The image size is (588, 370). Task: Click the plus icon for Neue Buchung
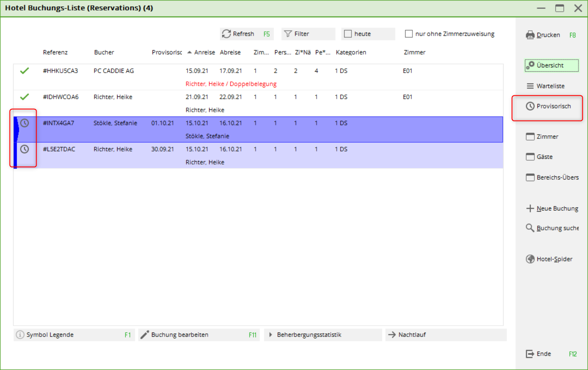(x=530, y=209)
